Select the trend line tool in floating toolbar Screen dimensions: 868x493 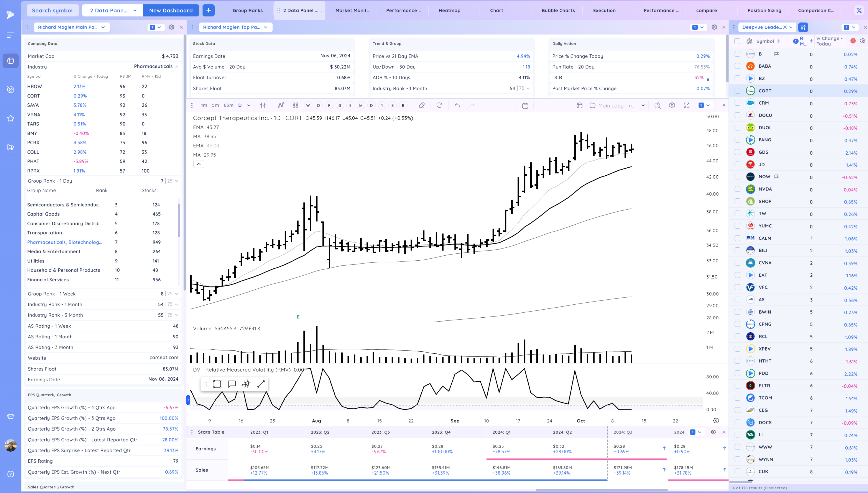pyautogui.click(x=261, y=384)
